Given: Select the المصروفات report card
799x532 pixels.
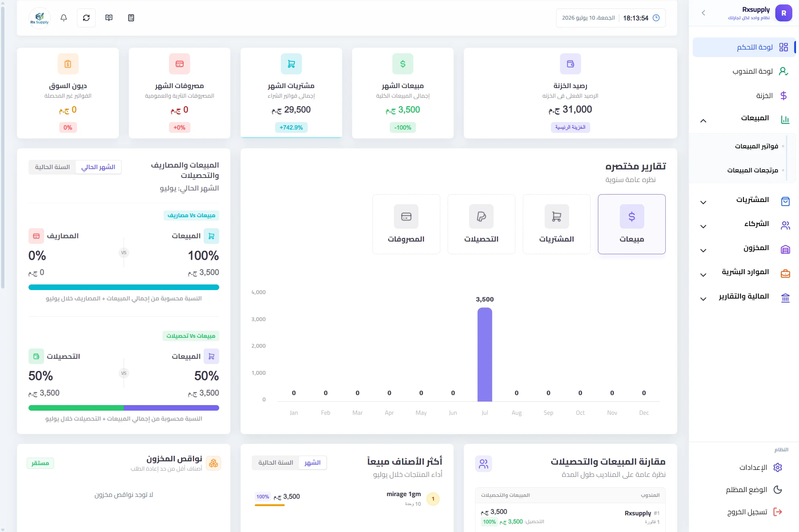Looking at the screenshot, I should tap(406, 224).
